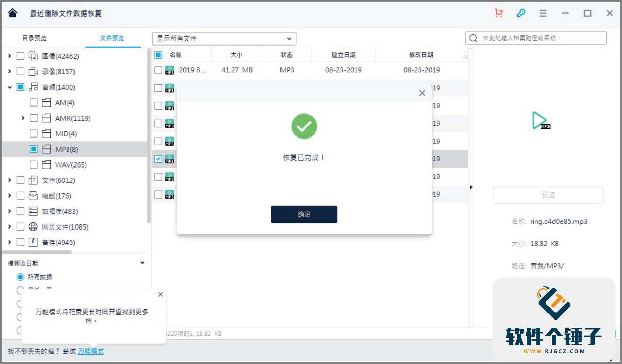Click the 网页文件 globe icon
The width and height of the screenshot is (622, 364).
point(33,227)
